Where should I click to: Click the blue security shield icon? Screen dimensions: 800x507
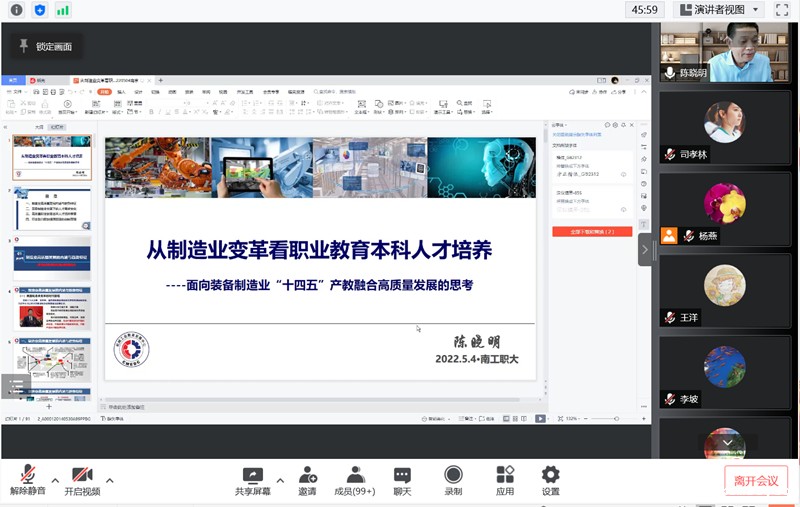click(40, 10)
